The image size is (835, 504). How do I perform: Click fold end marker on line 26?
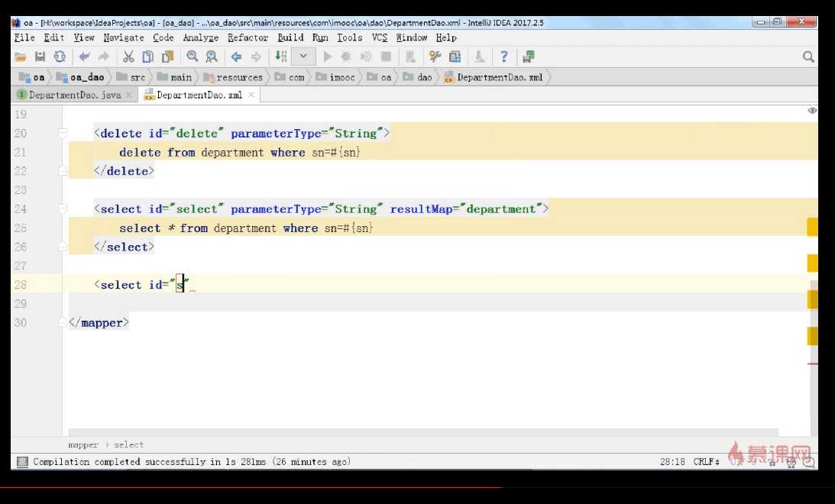pyautogui.click(x=63, y=247)
